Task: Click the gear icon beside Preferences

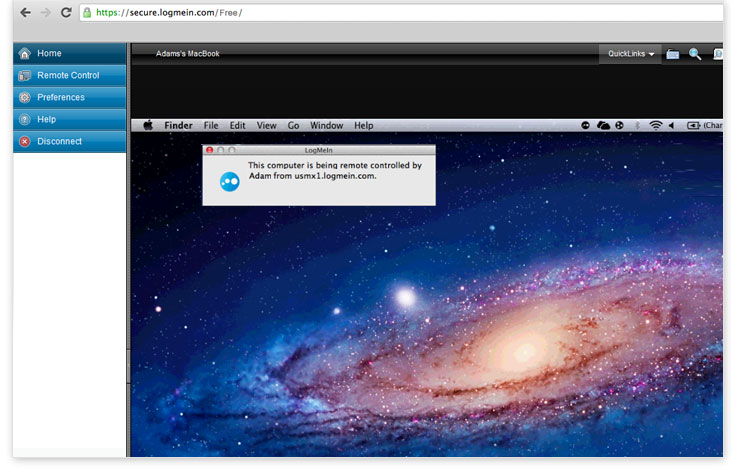Action: 24,97
